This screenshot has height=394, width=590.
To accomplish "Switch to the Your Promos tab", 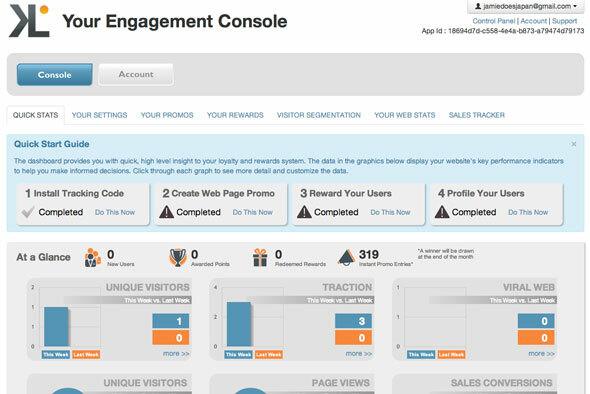I will (167, 115).
